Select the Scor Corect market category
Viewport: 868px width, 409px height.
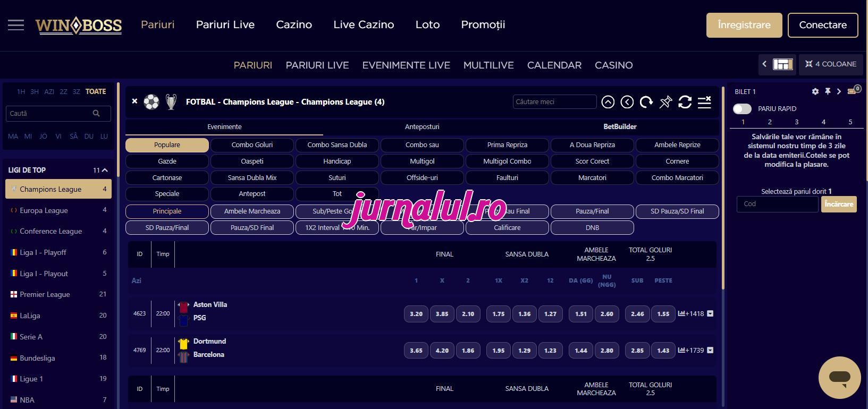pos(592,161)
